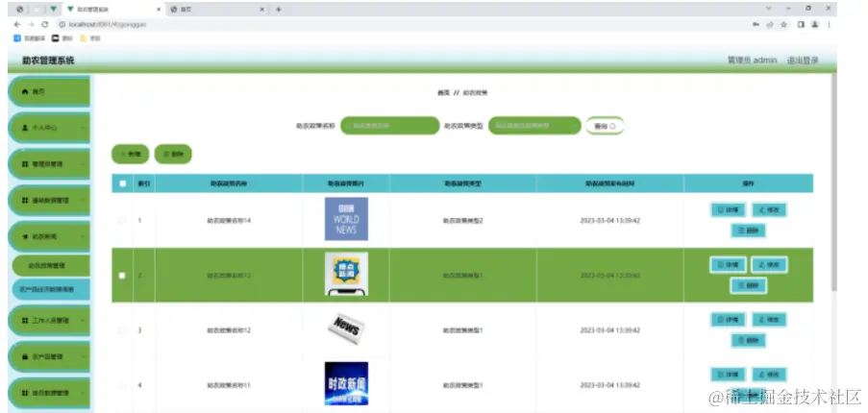Screen dimensions: 868x413
Task: Open the 首页 sidebar menu item
Action: coord(49,92)
